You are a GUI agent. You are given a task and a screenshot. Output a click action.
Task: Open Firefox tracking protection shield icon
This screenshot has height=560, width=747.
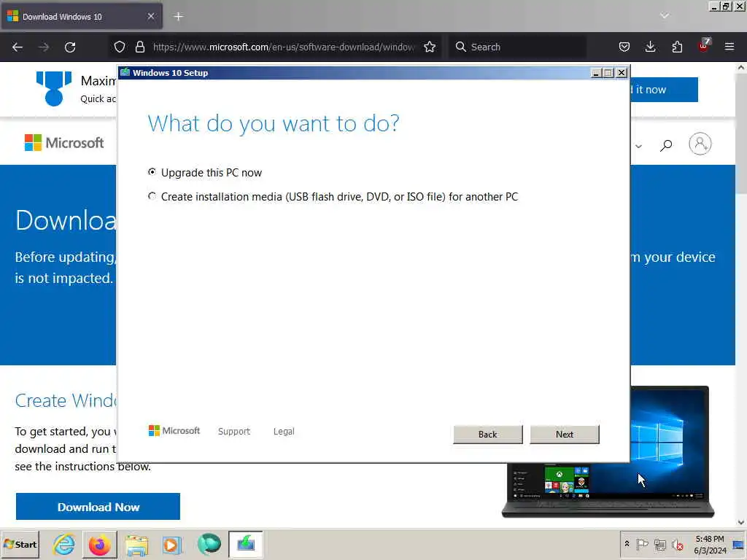(x=120, y=47)
